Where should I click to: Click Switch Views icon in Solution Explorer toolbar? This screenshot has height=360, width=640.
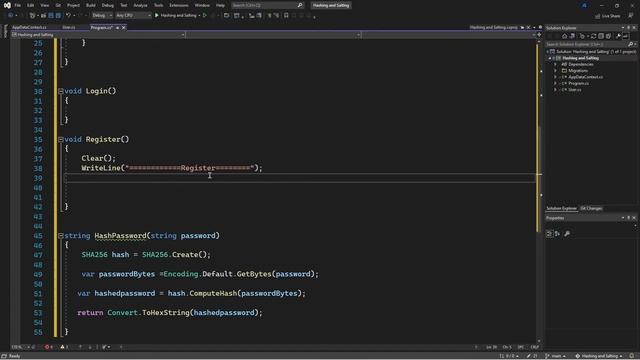pos(572,36)
